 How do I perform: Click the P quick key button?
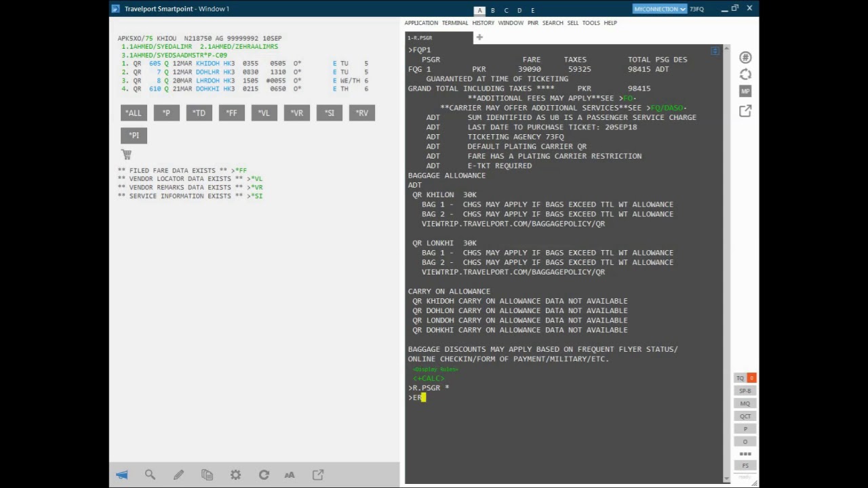(745, 429)
